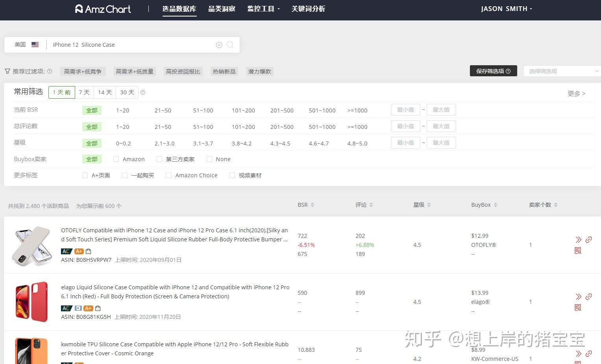
Task: Apply the 热销新品 recommended filter
Action: tap(224, 72)
